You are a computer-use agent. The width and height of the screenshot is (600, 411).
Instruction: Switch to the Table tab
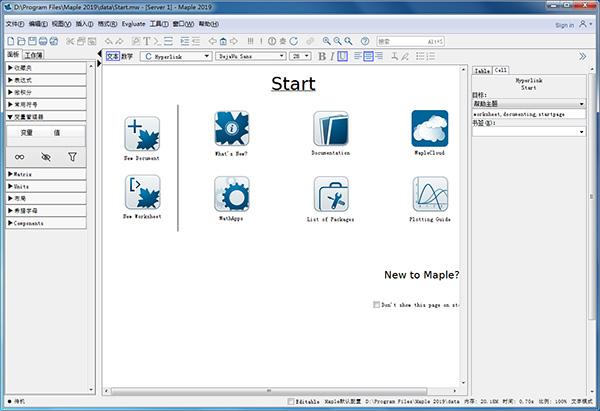[x=483, y=71]
